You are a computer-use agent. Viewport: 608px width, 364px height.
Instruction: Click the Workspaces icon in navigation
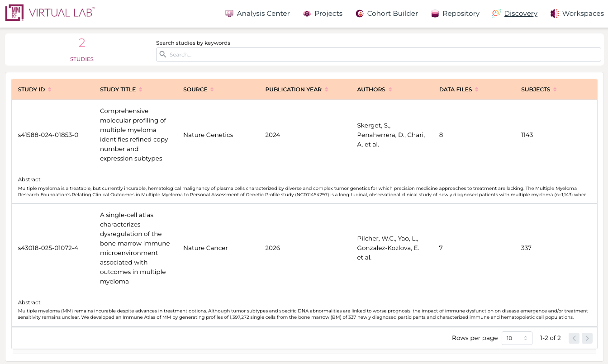[x=554, y=14]
